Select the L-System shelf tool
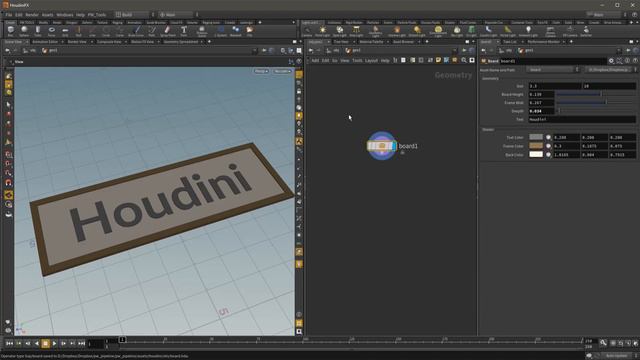This screenshot has width=640, height=360. [x=220, y=31]
